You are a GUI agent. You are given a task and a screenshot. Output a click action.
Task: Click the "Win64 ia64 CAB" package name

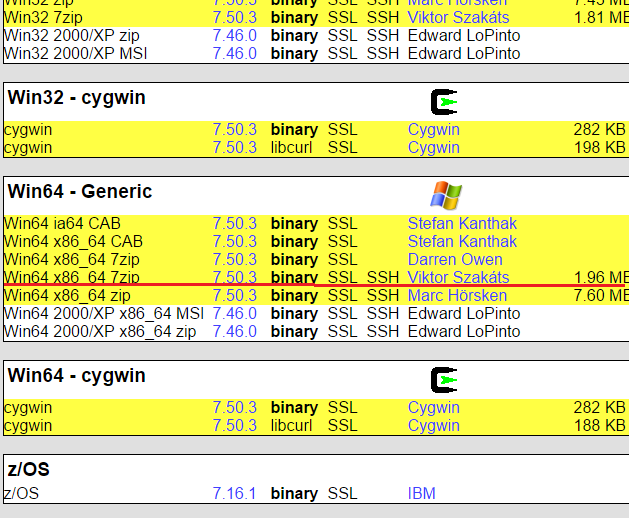point(62,223)
